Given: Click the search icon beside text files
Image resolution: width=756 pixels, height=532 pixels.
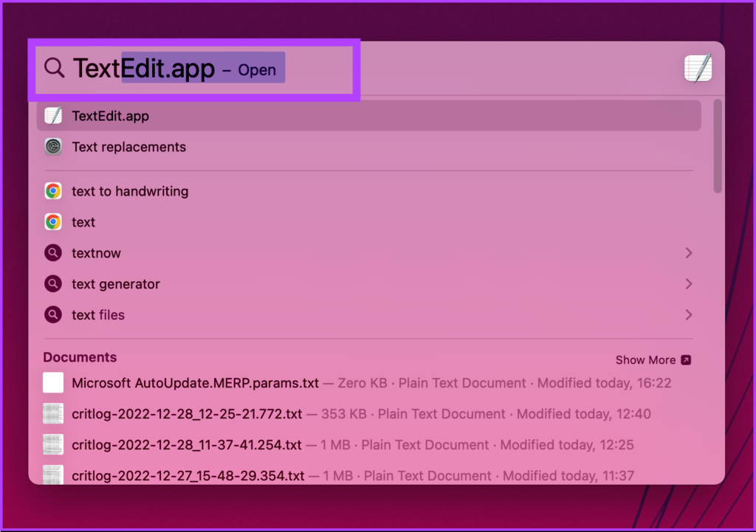Looking at the screenshot, I should tap(53, 315).
